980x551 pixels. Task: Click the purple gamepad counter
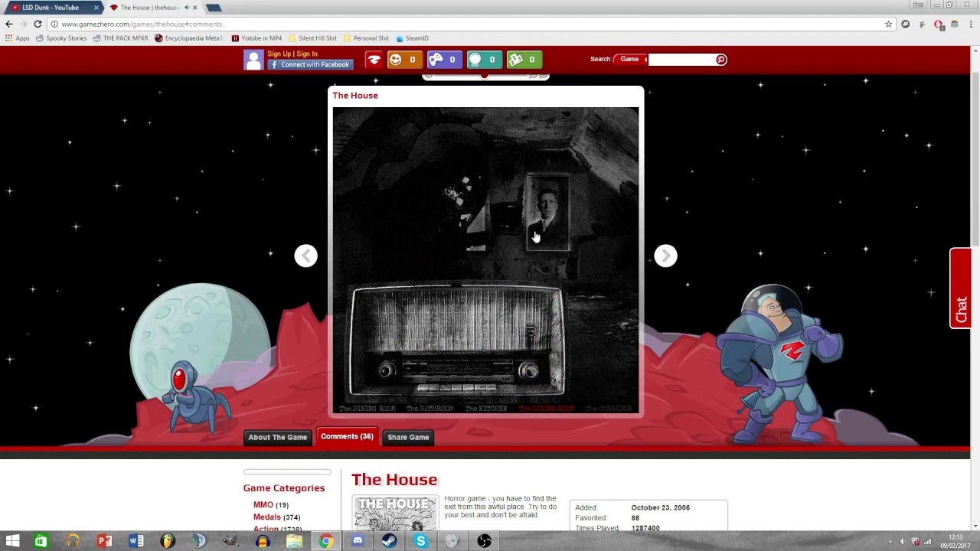(445, 60)
